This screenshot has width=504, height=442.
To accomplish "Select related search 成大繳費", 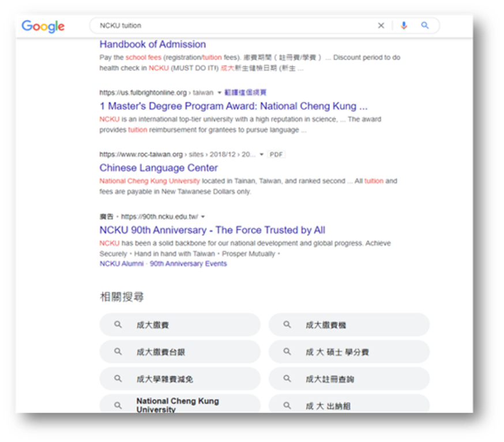I will [180, 325].
